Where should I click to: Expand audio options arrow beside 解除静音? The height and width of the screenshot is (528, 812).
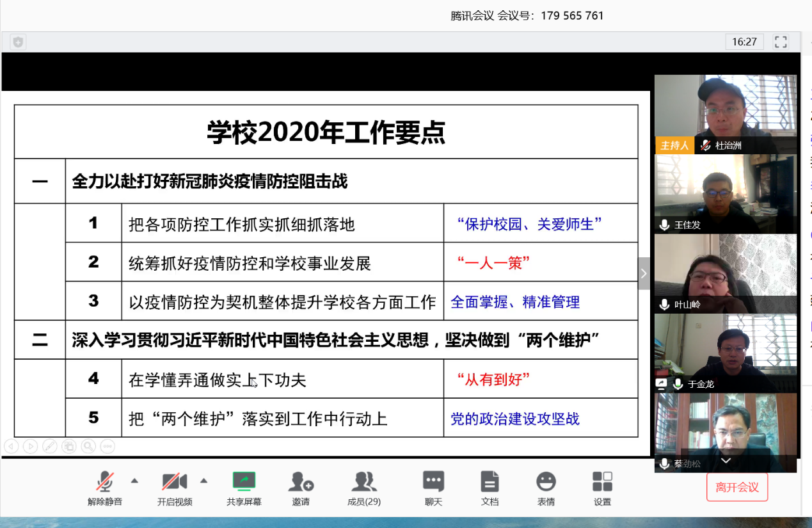(x=134, y=480)
